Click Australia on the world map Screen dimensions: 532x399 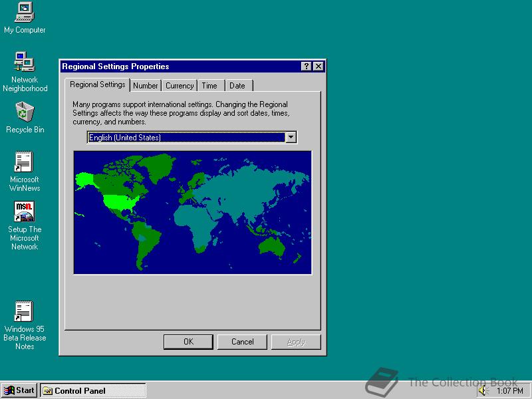pyautogui.click(x=271, y=246)
